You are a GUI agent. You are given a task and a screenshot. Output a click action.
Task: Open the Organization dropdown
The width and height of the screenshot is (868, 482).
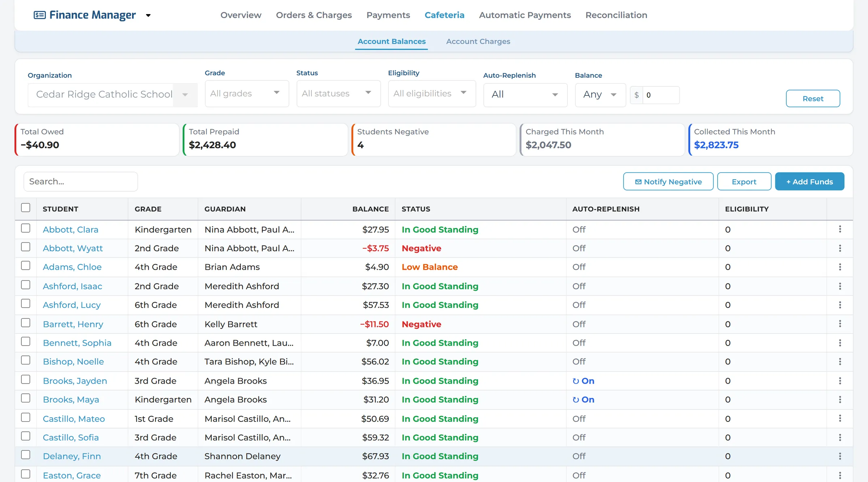112,95
